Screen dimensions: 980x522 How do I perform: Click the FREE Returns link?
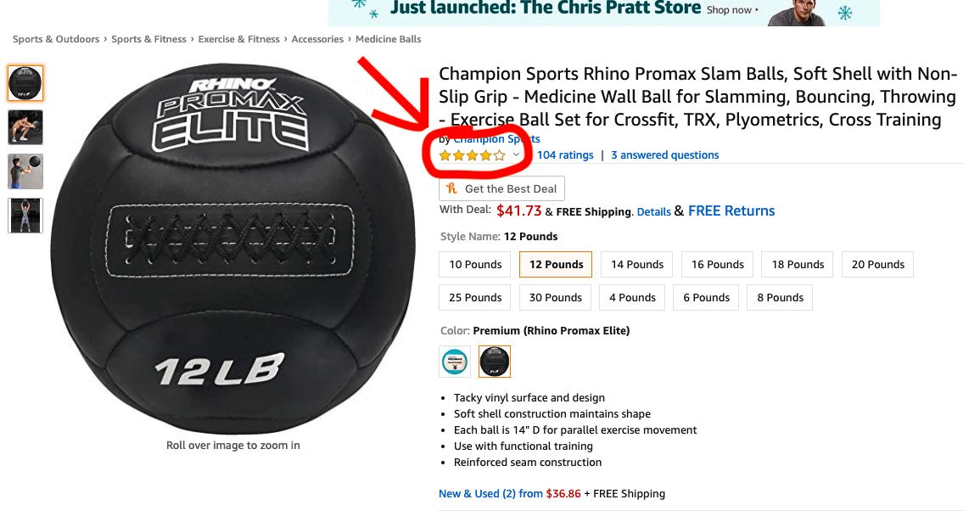coord(731,210)
